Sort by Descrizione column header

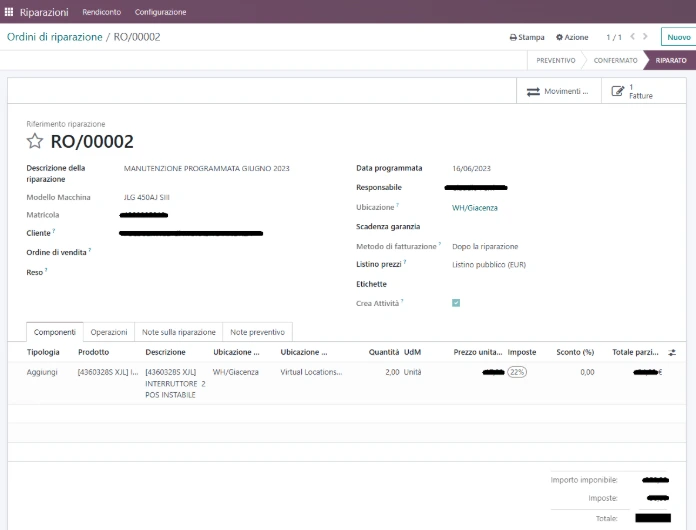[166, 352]
